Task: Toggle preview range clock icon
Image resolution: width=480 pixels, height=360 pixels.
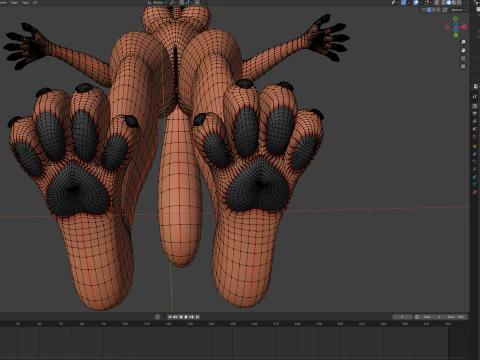Action: click(417, 317)
